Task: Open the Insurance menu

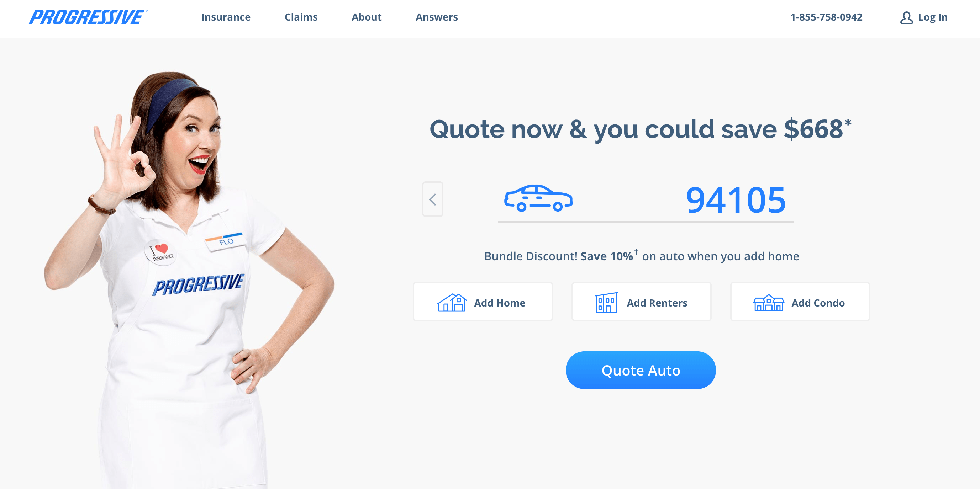Action: click(x=226, y=17)
